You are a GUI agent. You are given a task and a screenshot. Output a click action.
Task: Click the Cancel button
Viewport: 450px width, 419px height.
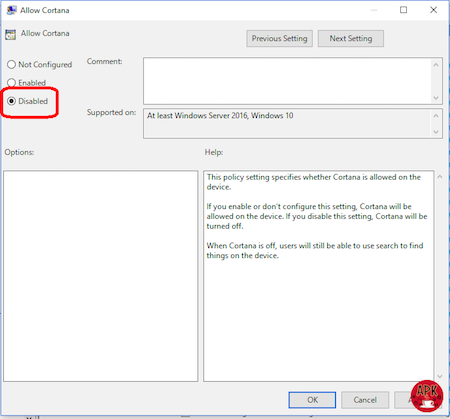pyautogui.click(x=365, y=400)
